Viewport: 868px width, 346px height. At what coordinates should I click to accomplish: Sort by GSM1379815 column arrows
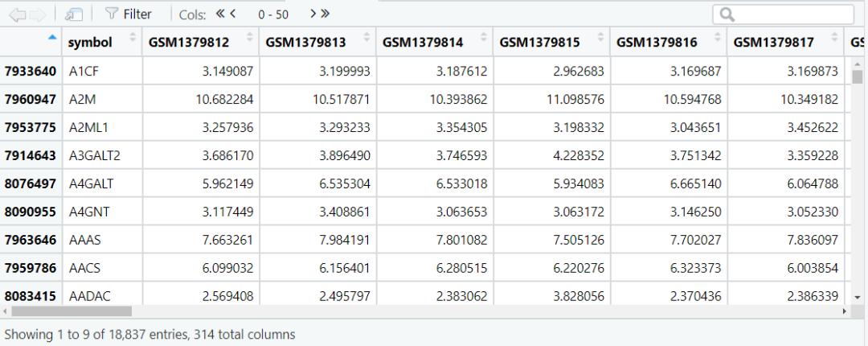pos(600,38)
